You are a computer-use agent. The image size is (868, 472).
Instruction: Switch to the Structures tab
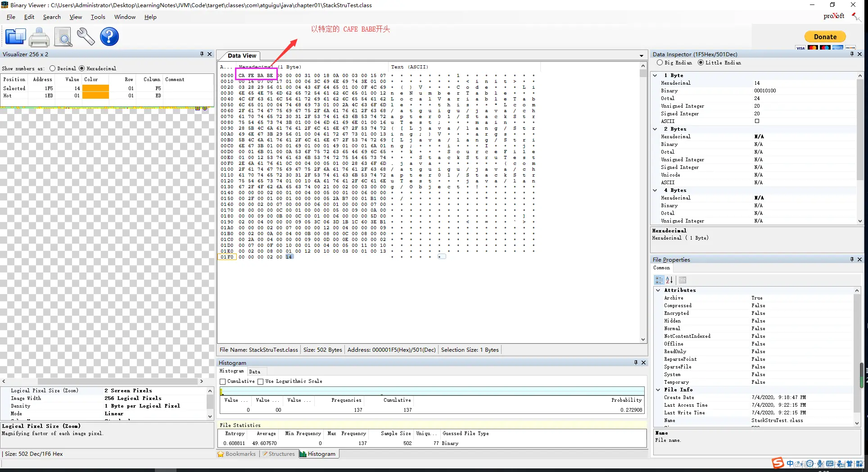click(279, 454)
